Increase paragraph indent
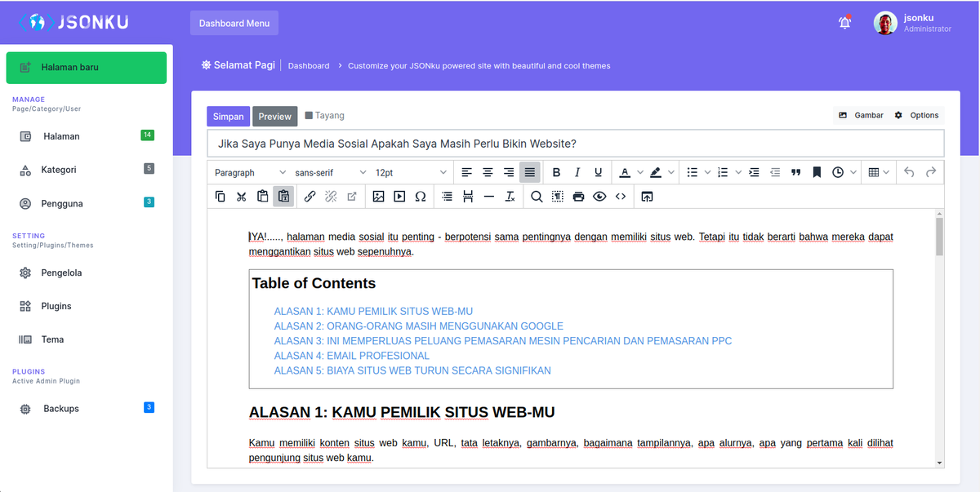980x492 pixels. tap(754, 172)
